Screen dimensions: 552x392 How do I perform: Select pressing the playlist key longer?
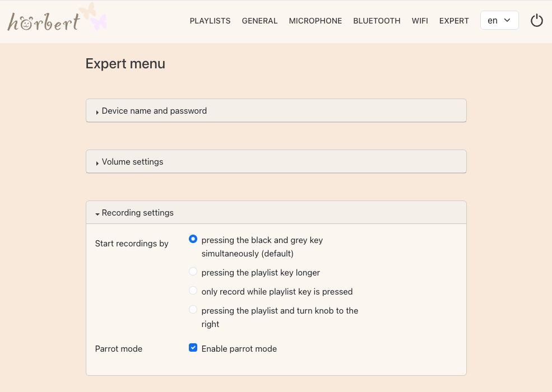(193, 272)
